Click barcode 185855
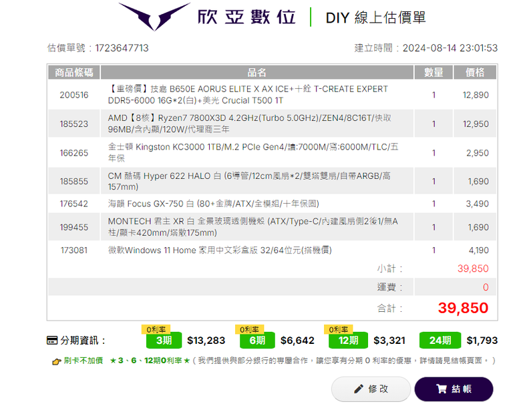521x420 pixels. [73, 182]
